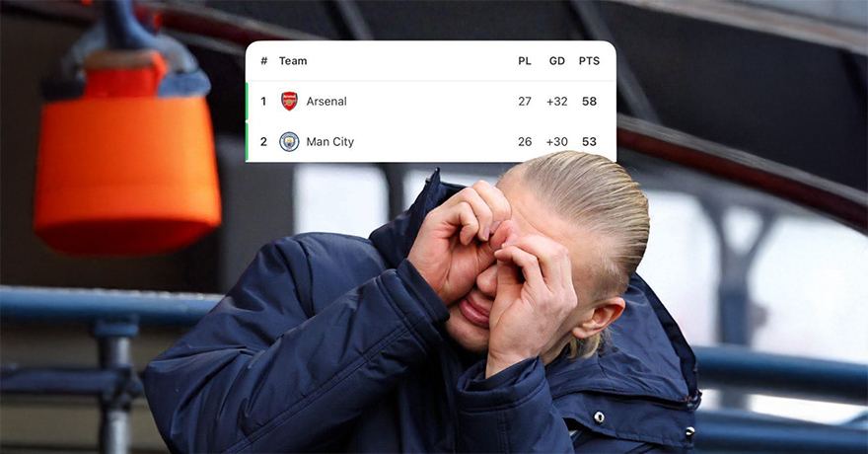
Task: Select rank number 1 in the table
Action: pyautogui.click(x=263, y=102)
